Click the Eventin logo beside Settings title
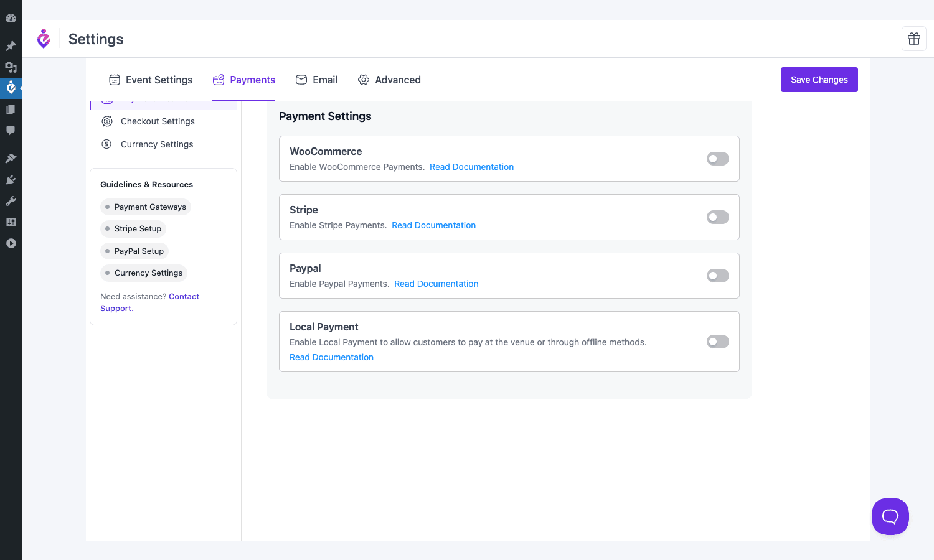Screen dimensions: 934x560 (x=44, y=39)
